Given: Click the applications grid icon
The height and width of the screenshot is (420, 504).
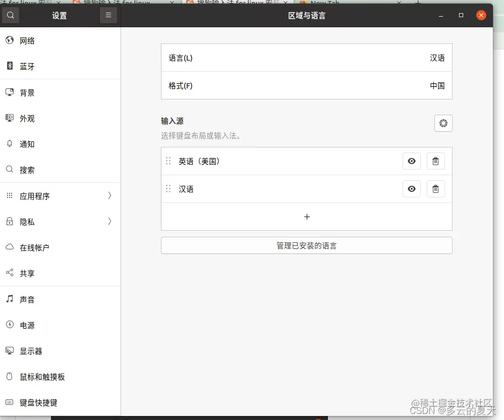Looking at the screenshot, I should (10, 195).
